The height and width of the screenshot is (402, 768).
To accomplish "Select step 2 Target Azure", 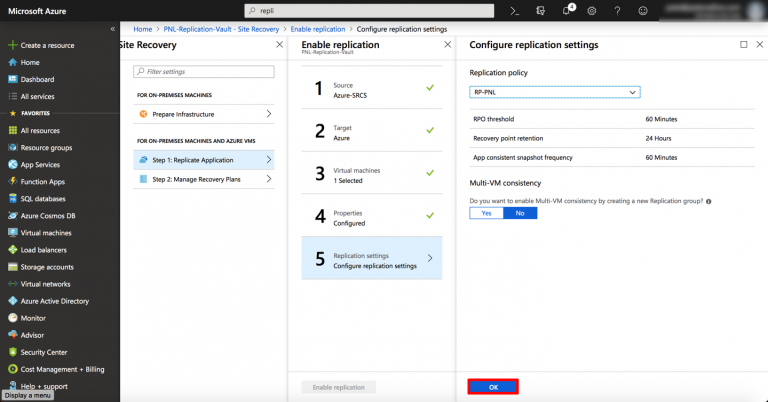I will 372,130.
